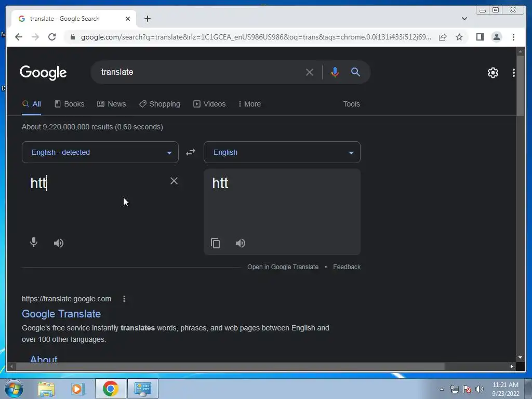
Task: Open Google quick settings gear
Action: point(493,73)
